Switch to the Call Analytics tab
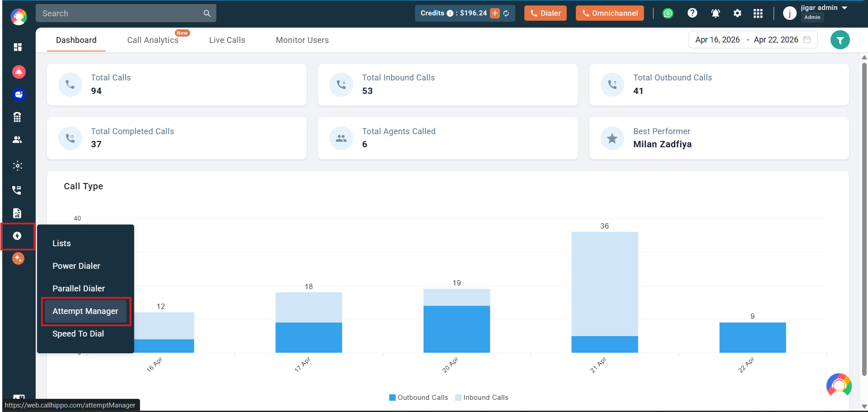The width and height of the screenshot is (868, 412). (153, 40)
